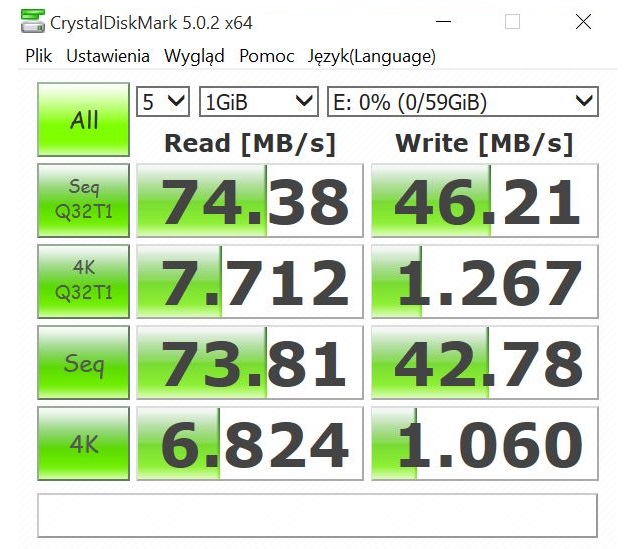Run the 4K test button

(84, 443)
